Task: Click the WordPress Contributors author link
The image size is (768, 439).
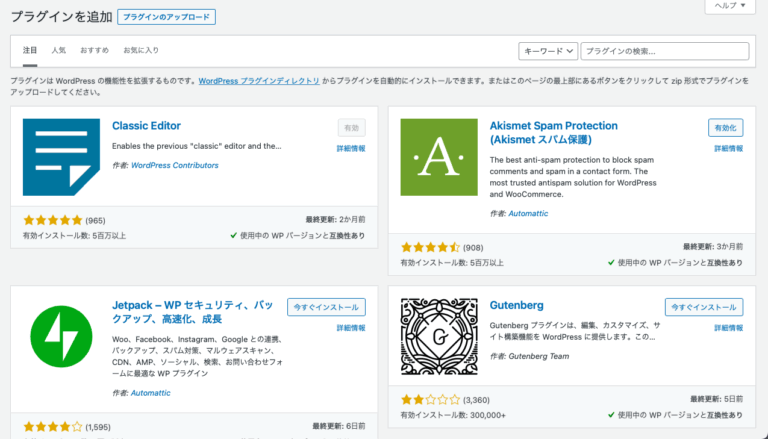Action: tap(174, 165)
